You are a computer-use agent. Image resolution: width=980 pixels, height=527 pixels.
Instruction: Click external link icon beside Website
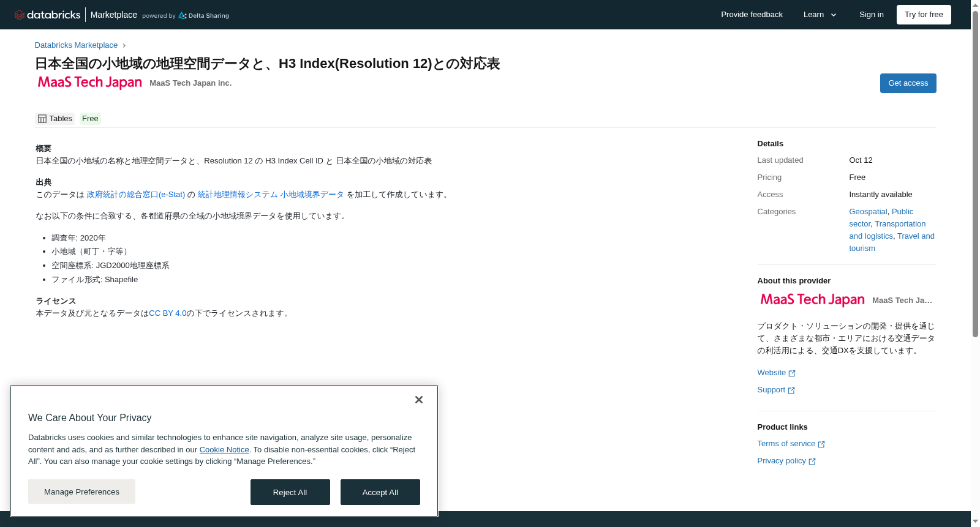click(x=792, y=373)
